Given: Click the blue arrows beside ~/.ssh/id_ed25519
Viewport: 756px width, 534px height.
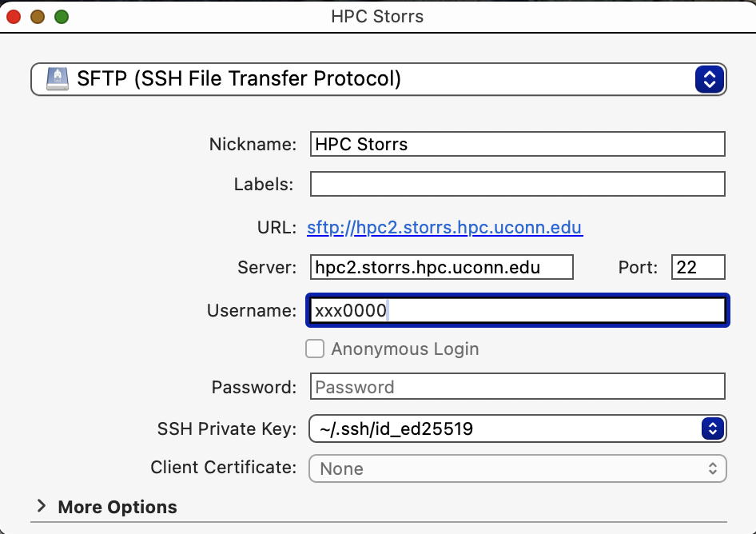Looking at the screenshot, I should point(711,428).
